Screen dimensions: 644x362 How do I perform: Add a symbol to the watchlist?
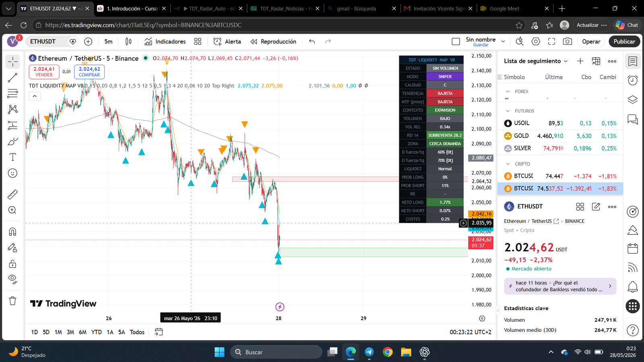(580, 61)
